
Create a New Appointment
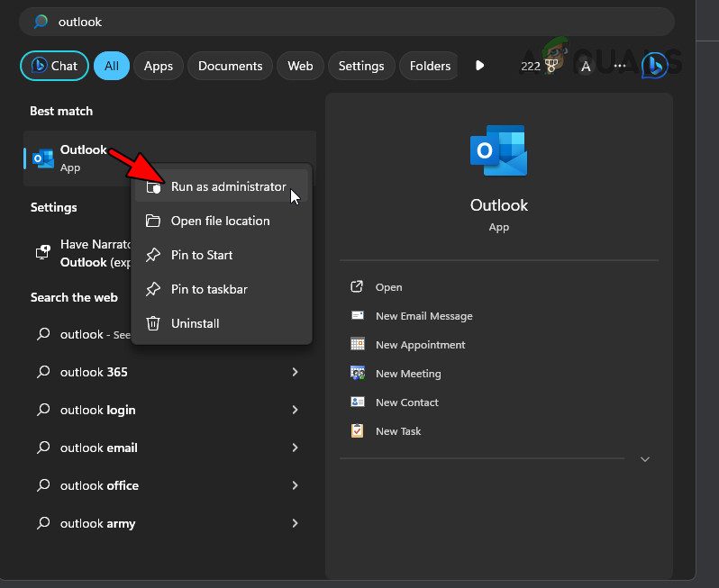click(421, 345)
